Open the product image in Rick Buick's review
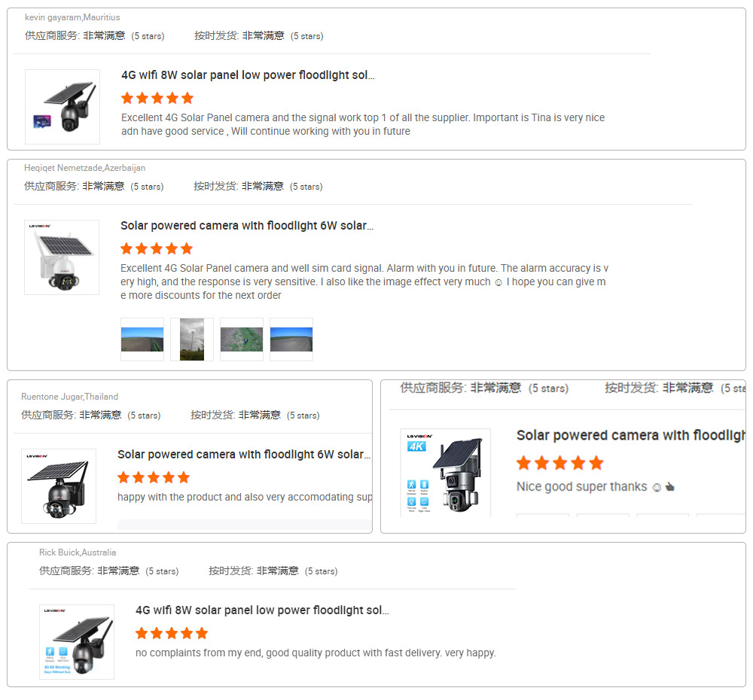 pos(77,642)
